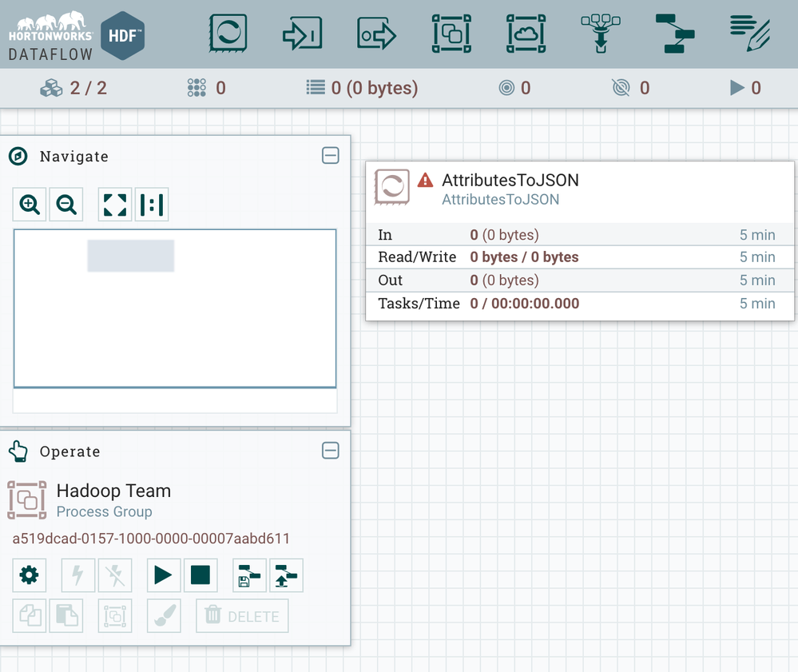Click the invalid warning triangle on AttributesToJSON

(x=425, y=181)
